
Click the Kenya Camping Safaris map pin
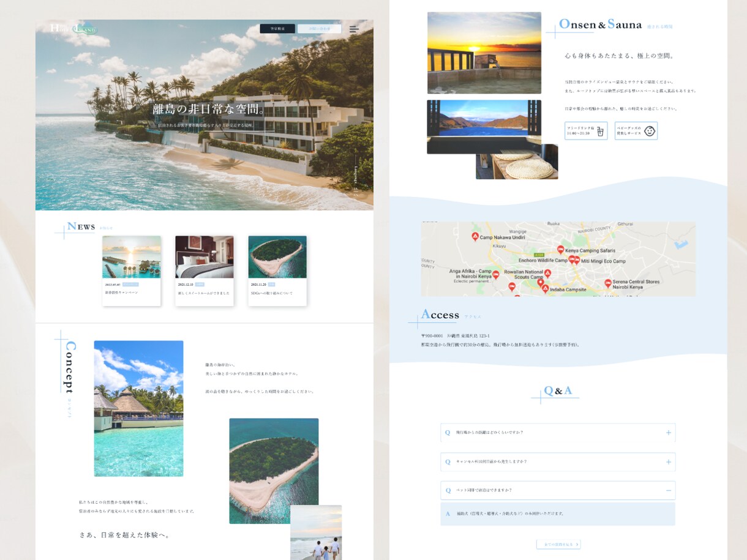(560, 249)
